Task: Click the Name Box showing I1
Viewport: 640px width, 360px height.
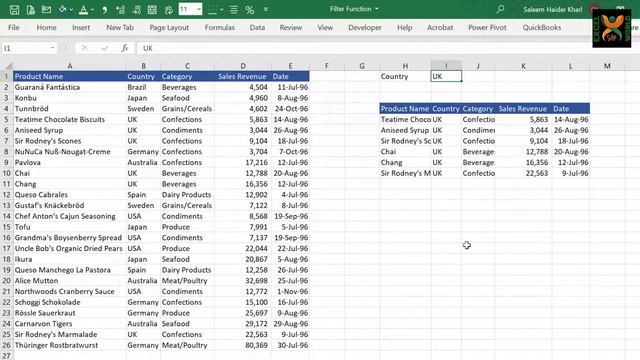Action: click(x=25, y=48)
